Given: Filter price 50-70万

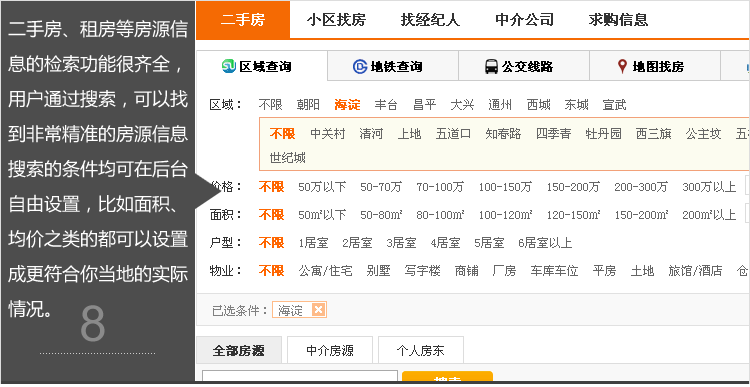Looking at the screenshot, I should tap(381, 187).
